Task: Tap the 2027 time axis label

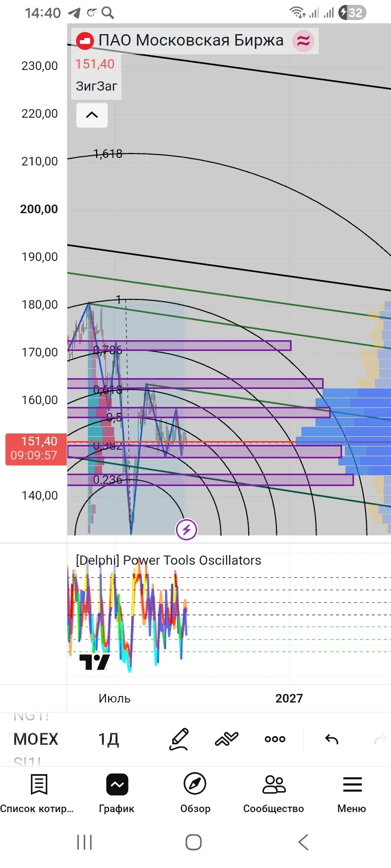Action: click(289, 698)
